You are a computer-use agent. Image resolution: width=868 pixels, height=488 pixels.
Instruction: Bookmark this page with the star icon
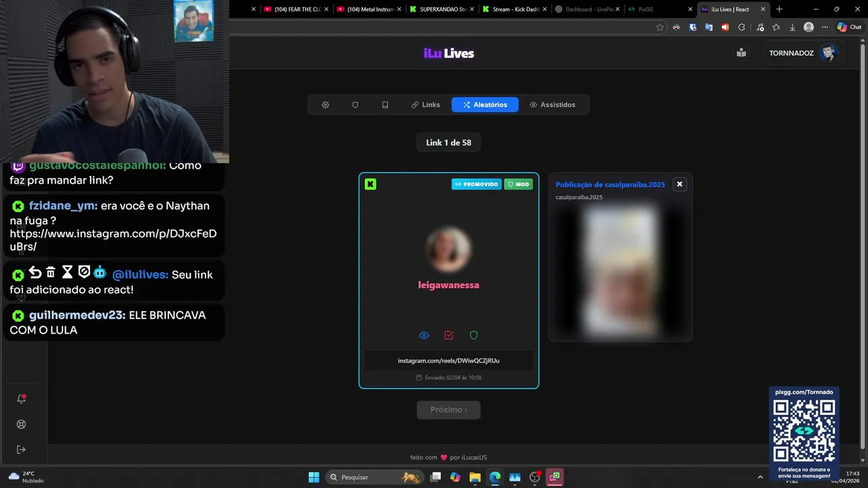(x=660, y=27)
